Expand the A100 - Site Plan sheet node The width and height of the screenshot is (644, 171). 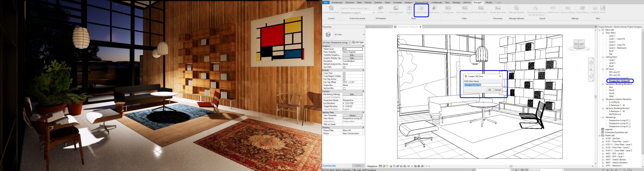pyautogui.click(x=603, y=139)
